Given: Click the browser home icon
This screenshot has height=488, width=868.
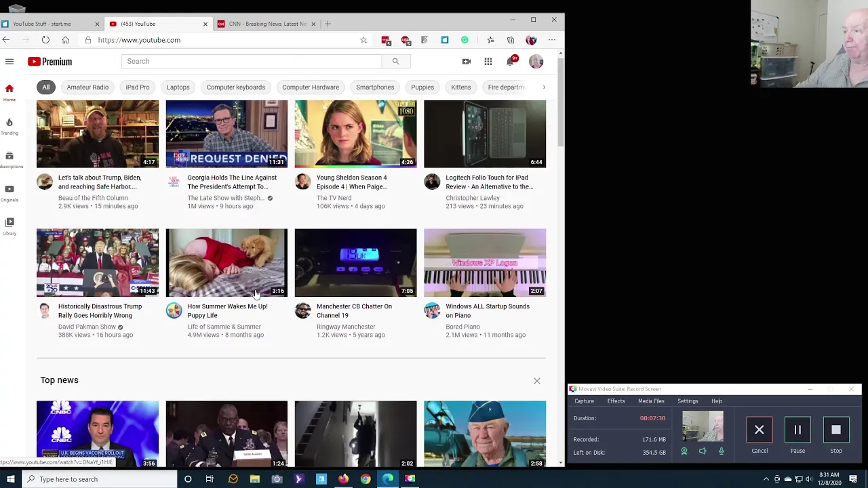Looking at the screenshot, I should 66,40.
